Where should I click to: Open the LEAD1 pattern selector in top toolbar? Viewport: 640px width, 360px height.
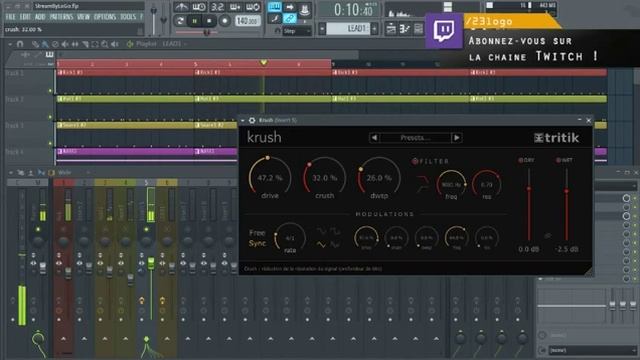click(349, 29)
